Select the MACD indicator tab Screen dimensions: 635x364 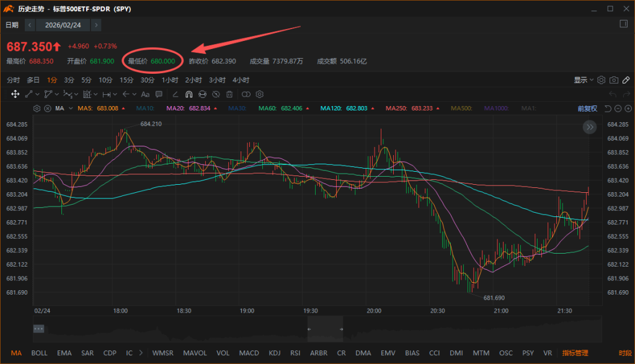coord(249,353)
